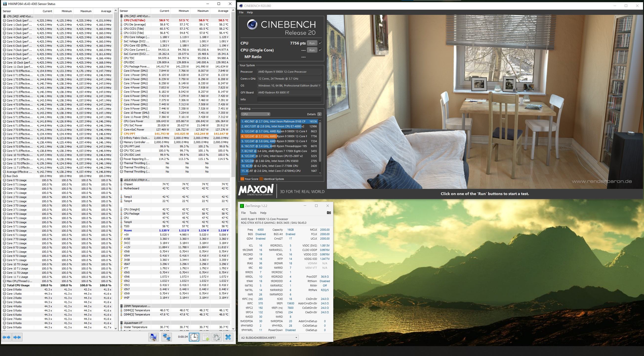Select ranking entry 1 Xeon Platinum 8168

279,121
